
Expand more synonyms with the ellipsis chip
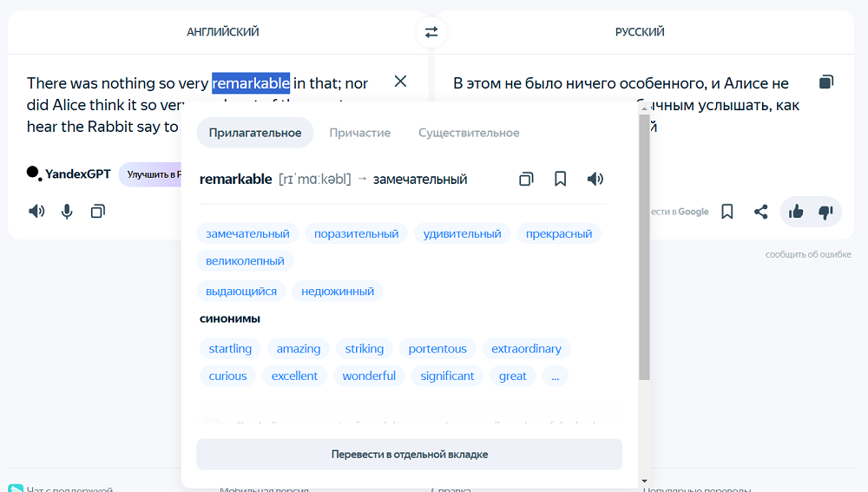(555, 376)
